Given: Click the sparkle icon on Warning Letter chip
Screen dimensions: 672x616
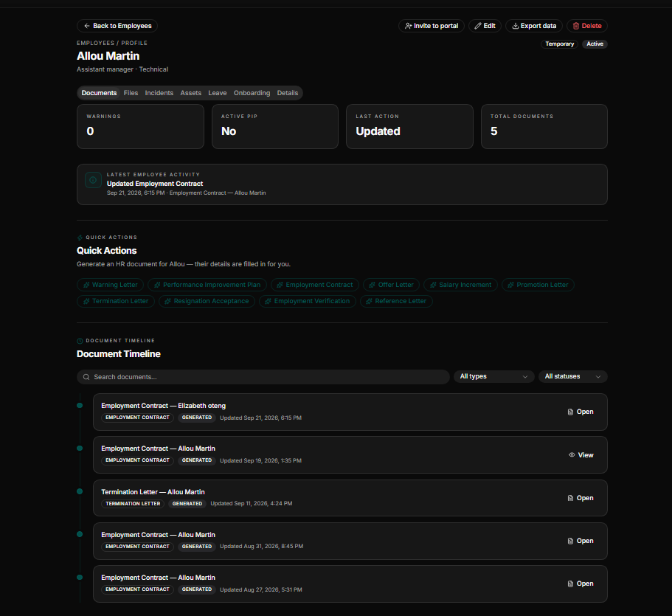Looking at the screenshot, I should [86, 285].
